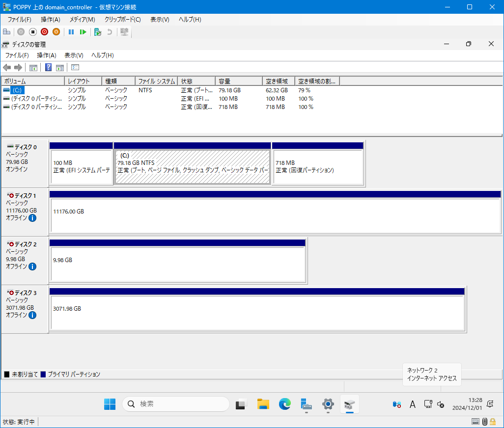Click the Ctrl+Alt+Del VM toolbar icon
504x428 pixels.
pyautogui.click(x=6, y=32)
